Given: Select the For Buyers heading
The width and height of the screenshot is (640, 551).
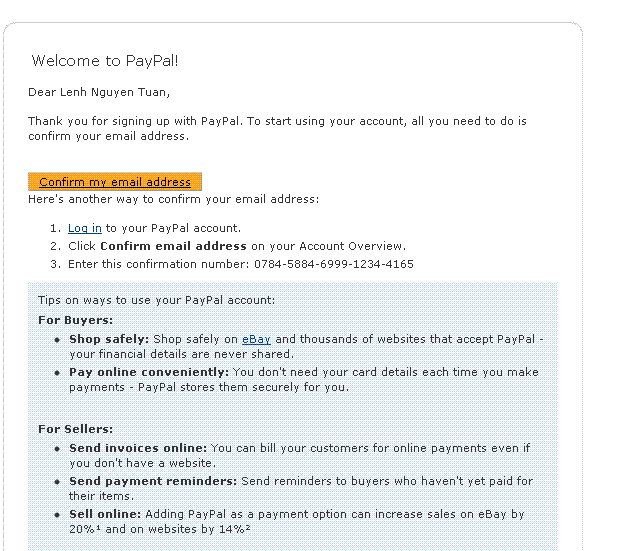Looking at the screenshot, I should pos(76,320).
